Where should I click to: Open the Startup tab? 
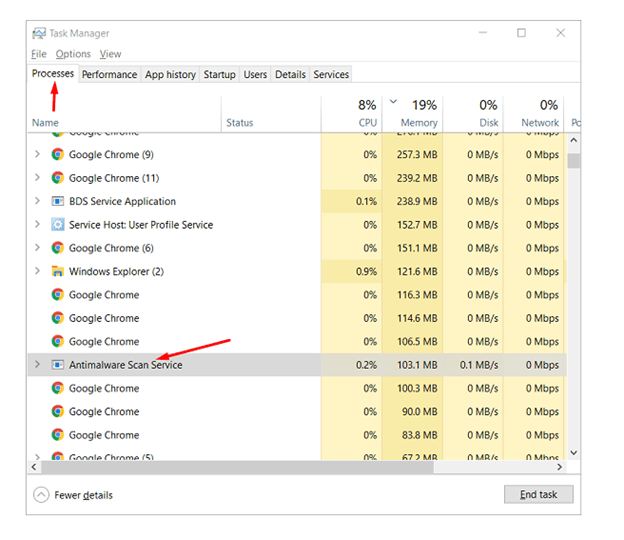point(220,74)
